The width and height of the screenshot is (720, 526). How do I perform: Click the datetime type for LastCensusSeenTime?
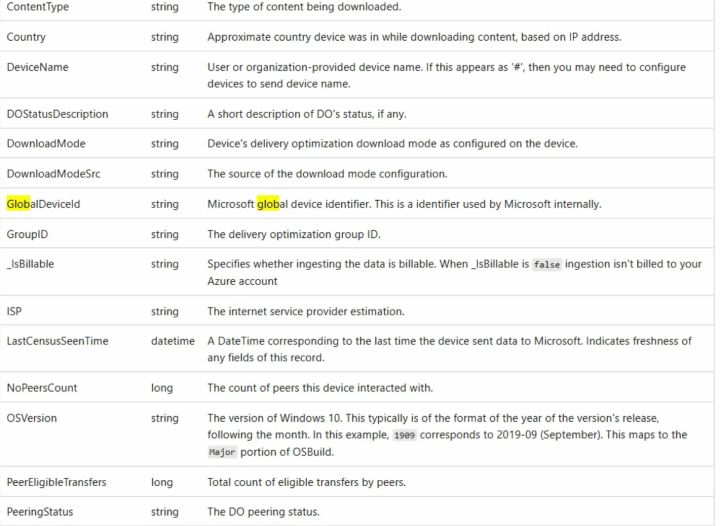pyautogui.click(x=173, y=341)
